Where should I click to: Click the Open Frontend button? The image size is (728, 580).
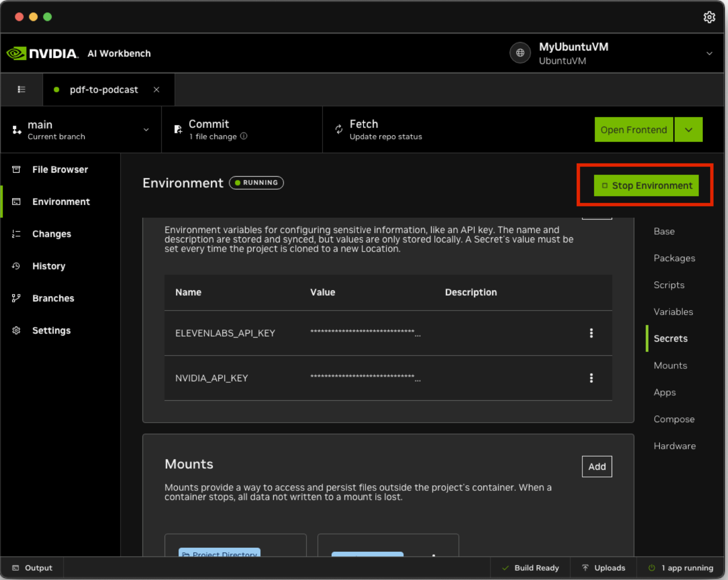(x=634, y=130)
